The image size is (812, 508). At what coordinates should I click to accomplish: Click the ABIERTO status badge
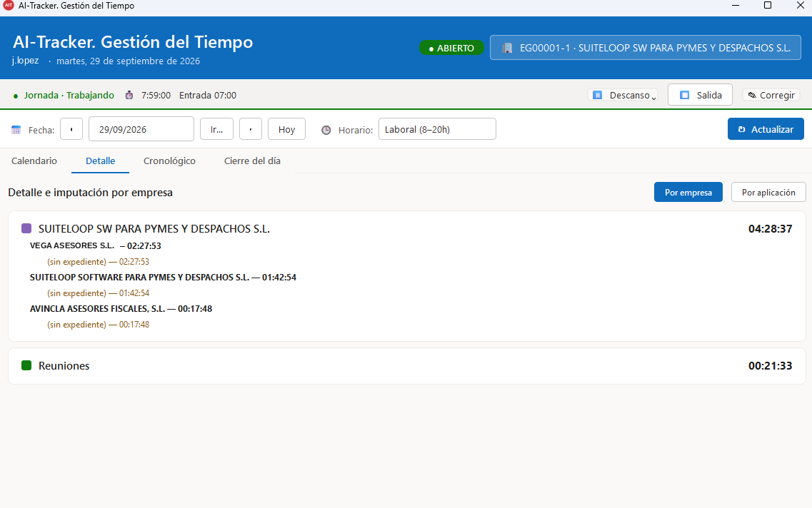pyautogui.click(x=451, y=48)
